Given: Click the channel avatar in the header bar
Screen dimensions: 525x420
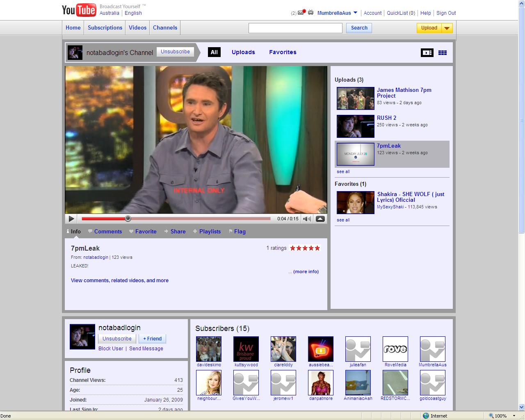Looking at the screenshot, I should click(75, 52).
